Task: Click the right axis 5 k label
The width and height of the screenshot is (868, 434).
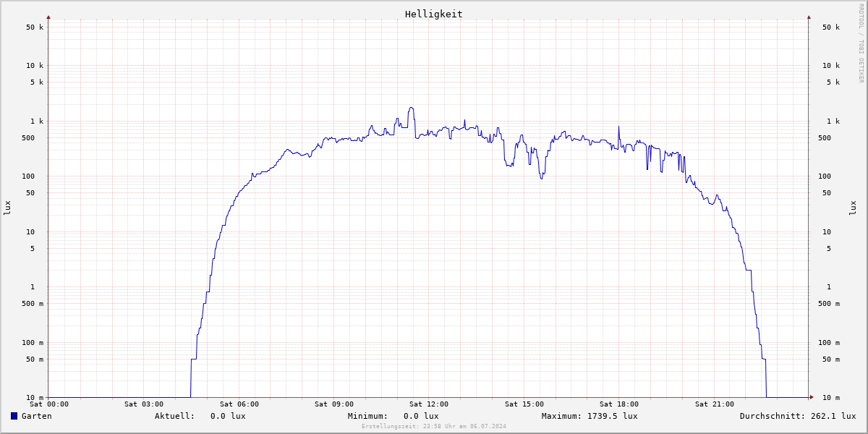Action: [x=833, y=82]
